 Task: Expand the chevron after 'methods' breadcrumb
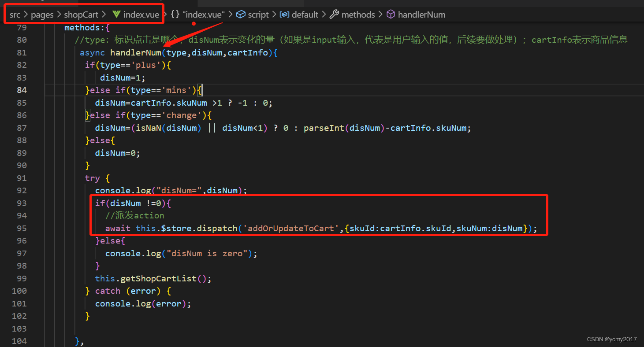click(380, 15)
